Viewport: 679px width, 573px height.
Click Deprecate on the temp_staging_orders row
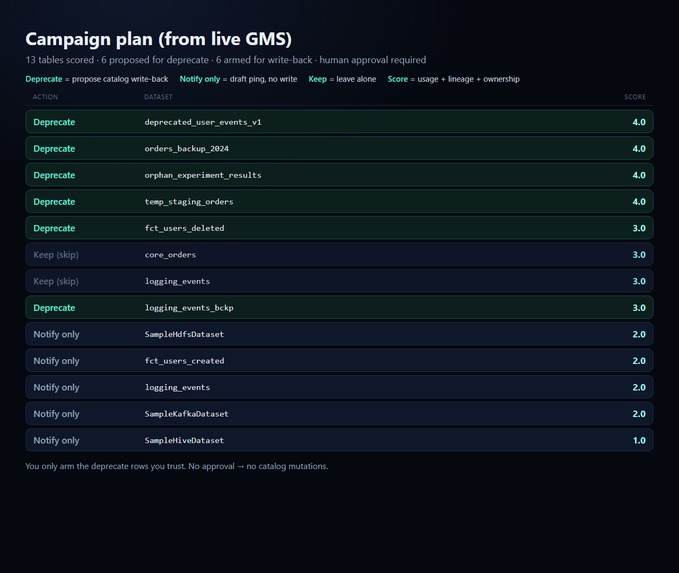(x=54, y=202)
